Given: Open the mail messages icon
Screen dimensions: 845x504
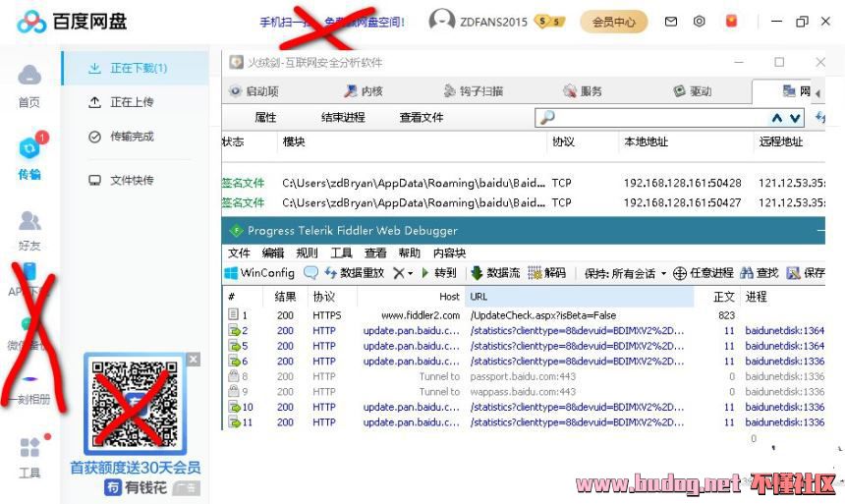Looking at the screenshot, I should click(x=671, y=22).
